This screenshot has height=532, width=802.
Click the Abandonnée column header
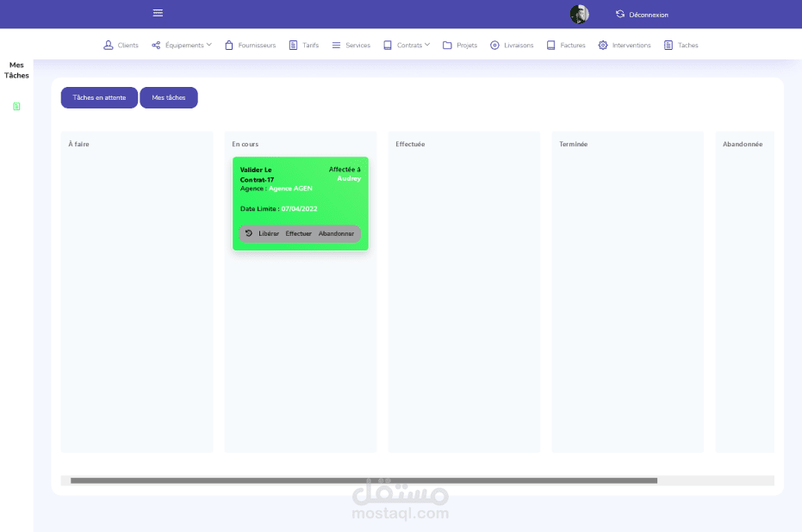[743, 144]
